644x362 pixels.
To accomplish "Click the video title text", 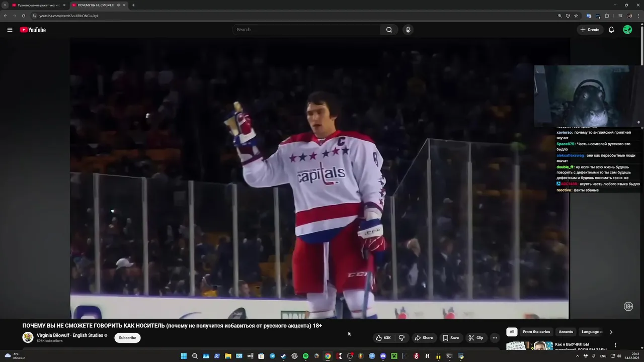I will pos(172,325).
